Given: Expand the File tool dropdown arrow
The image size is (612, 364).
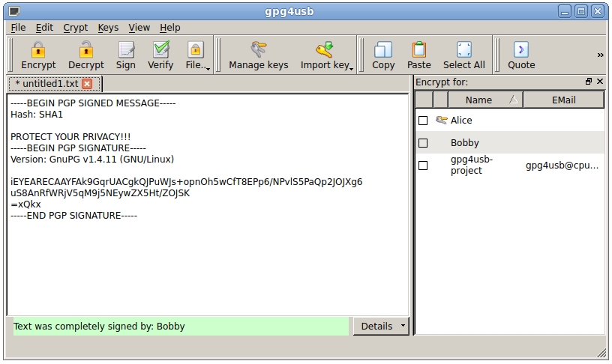Looking at the screenshot, I should pos(208,69).
